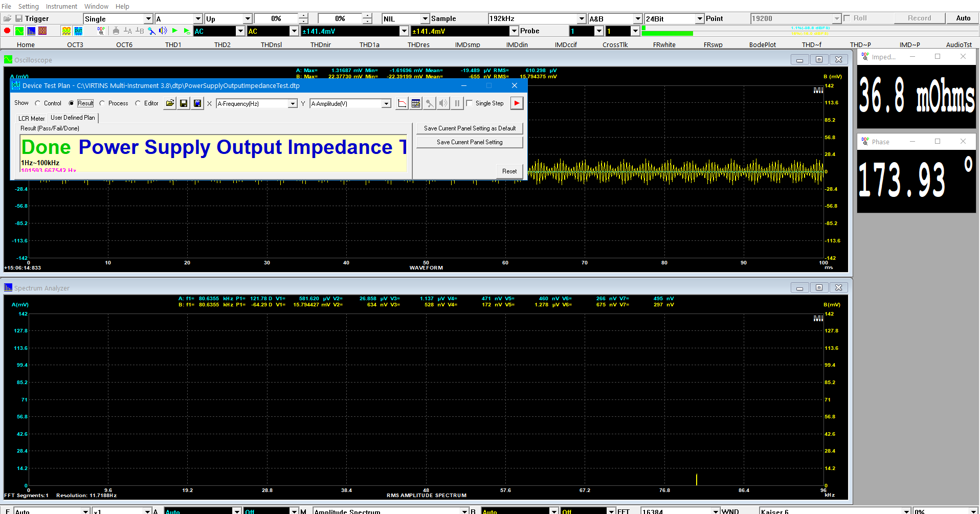Select the FRwhite panel setting button
The height and width of the screenshot is (514, 980).
[664, 44]
